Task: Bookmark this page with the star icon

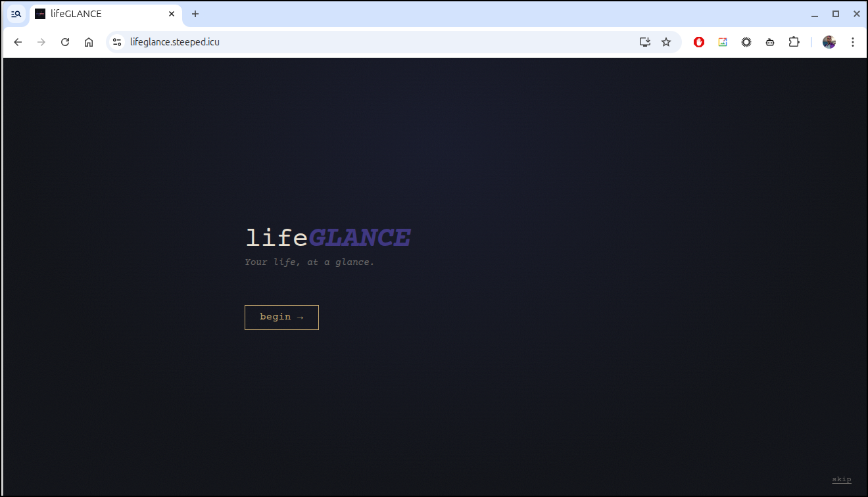Action: [x=666, y=42]
